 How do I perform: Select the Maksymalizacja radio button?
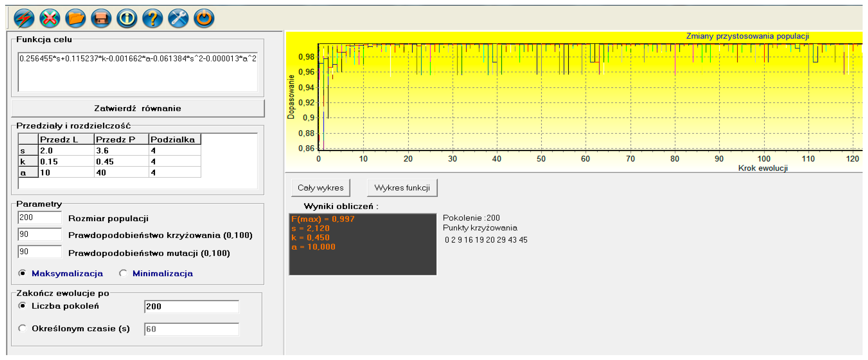point(22,273)
